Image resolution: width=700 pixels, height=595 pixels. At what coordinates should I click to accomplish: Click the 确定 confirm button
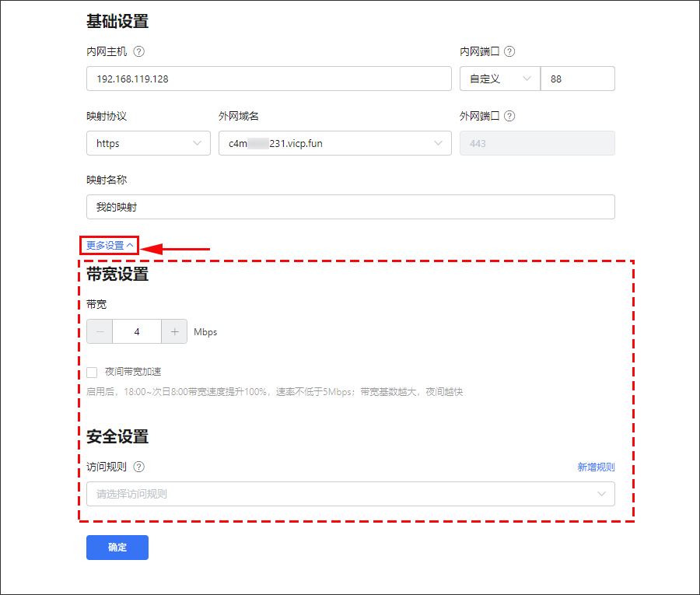(x=117, y=548)
